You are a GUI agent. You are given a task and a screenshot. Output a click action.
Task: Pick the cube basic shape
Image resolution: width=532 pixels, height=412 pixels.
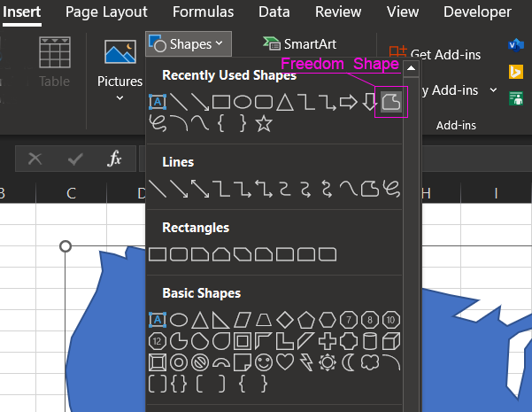click(x=392, y=341)
